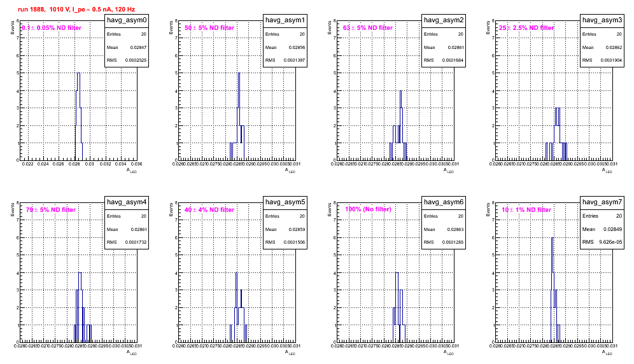Click the A_LED axis title under havg_asym5 plot
The image size is (634, 364).
(x=290, y=353)
